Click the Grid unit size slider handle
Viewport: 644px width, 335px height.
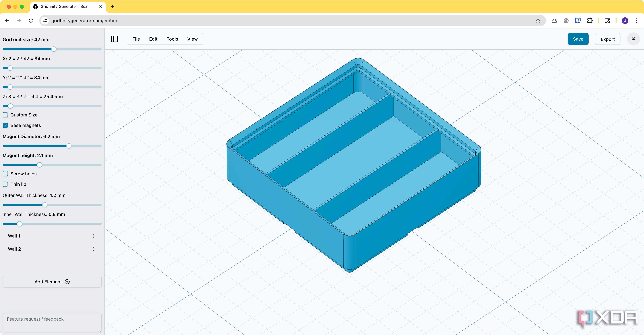click(x=54, y=49)
